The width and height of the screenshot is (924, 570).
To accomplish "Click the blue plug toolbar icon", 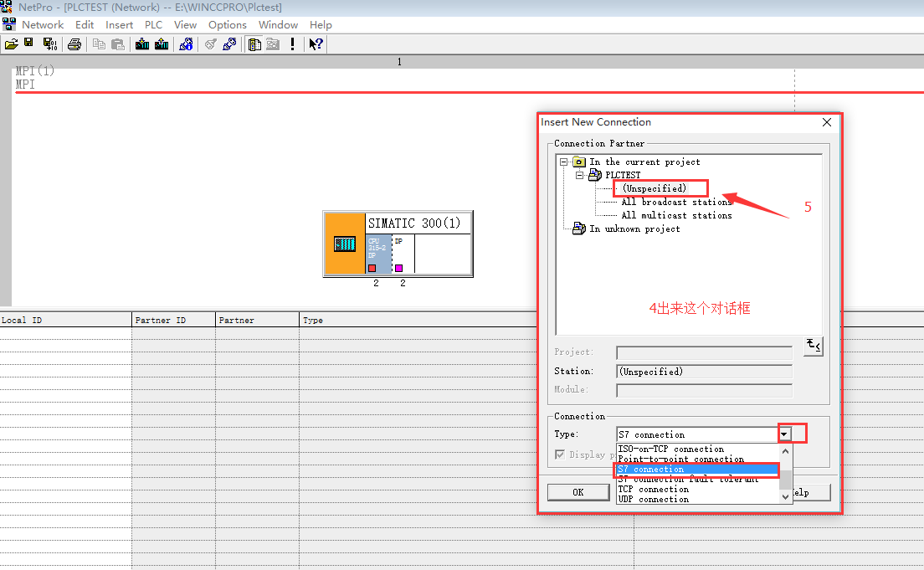I will (x=230, y=44).
